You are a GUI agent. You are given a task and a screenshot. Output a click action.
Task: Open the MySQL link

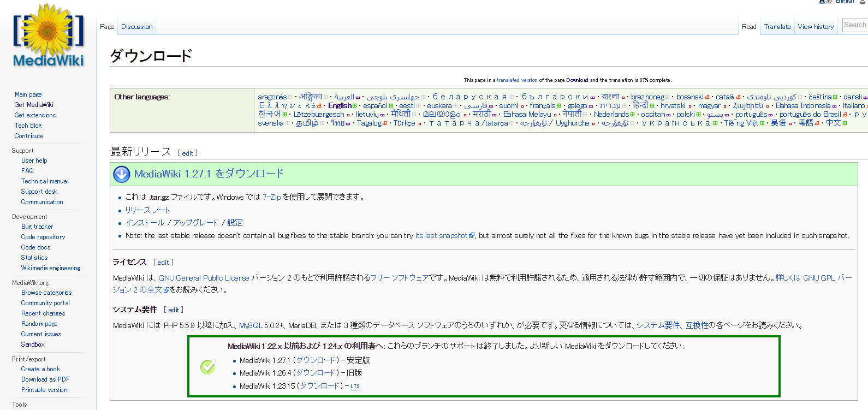point(251,325)
